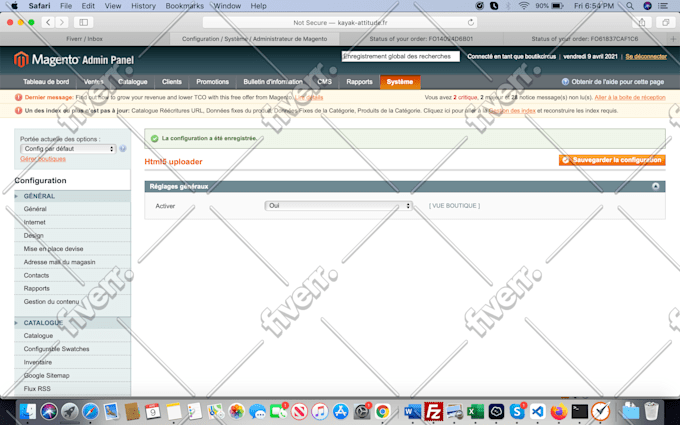Open the Catalogue top navigation menu

(132, 82)
